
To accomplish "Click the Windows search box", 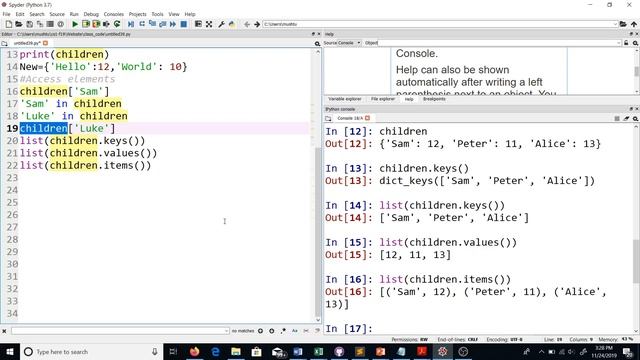I will [x=91, y=352].
